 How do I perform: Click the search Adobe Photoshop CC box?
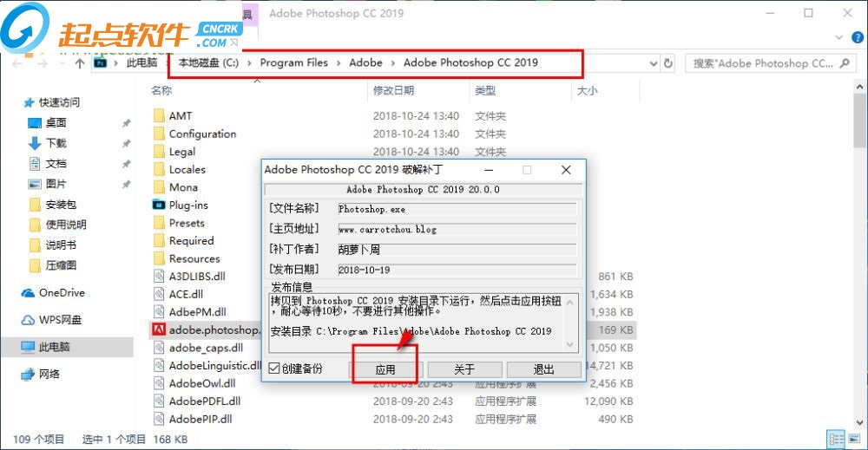tap(769, 63)
